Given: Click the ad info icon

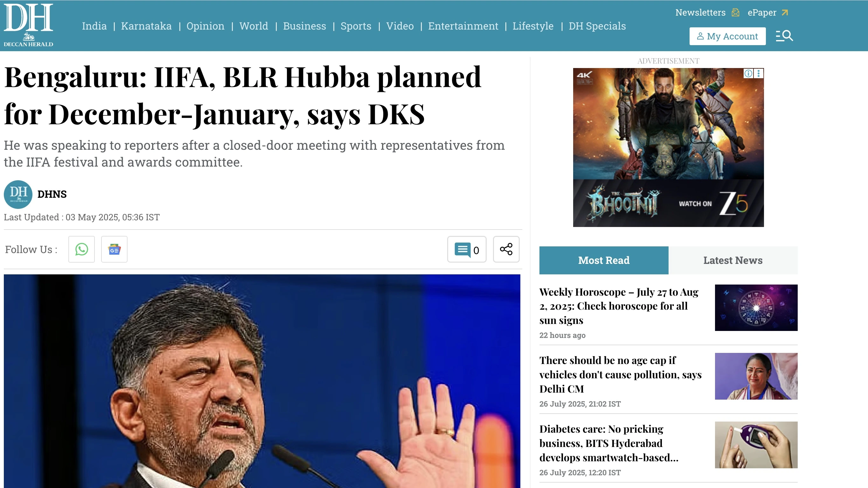Looking at the screenshot, I should tap(748, 73).
